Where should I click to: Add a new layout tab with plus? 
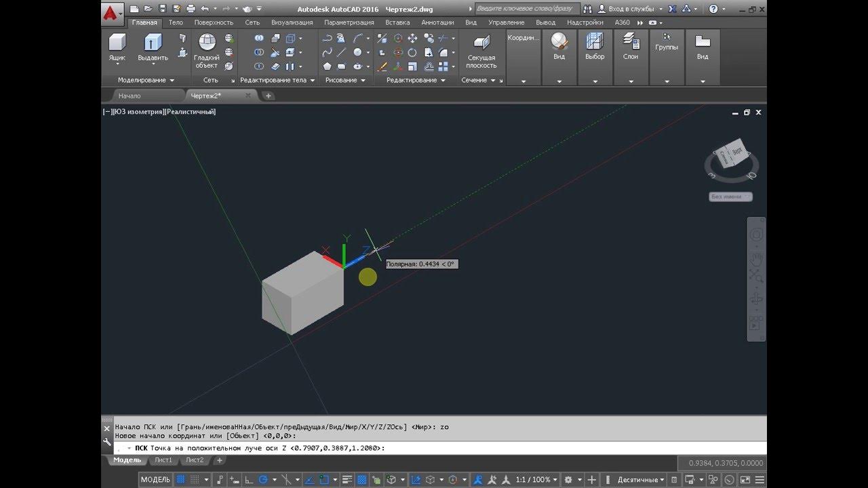(219, 460)
